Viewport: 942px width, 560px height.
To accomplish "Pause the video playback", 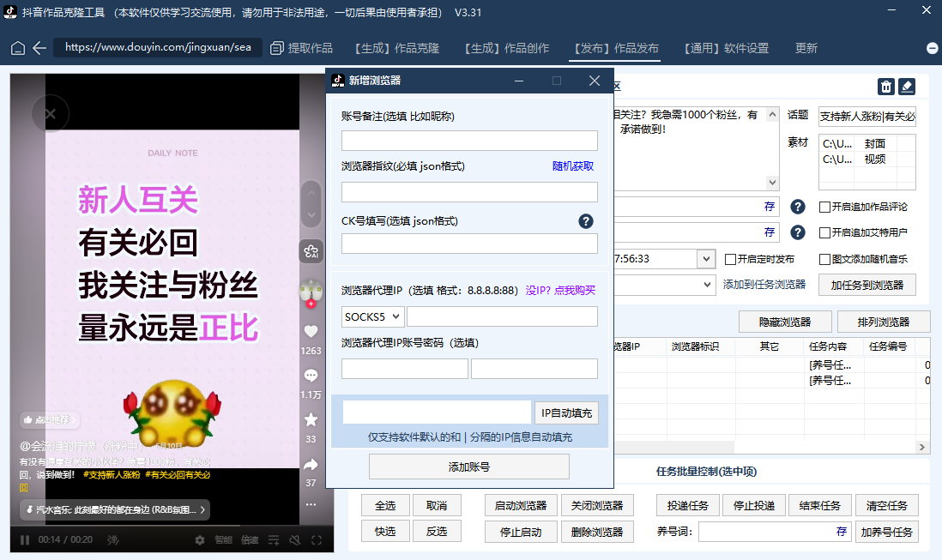I will click(25, 539).
